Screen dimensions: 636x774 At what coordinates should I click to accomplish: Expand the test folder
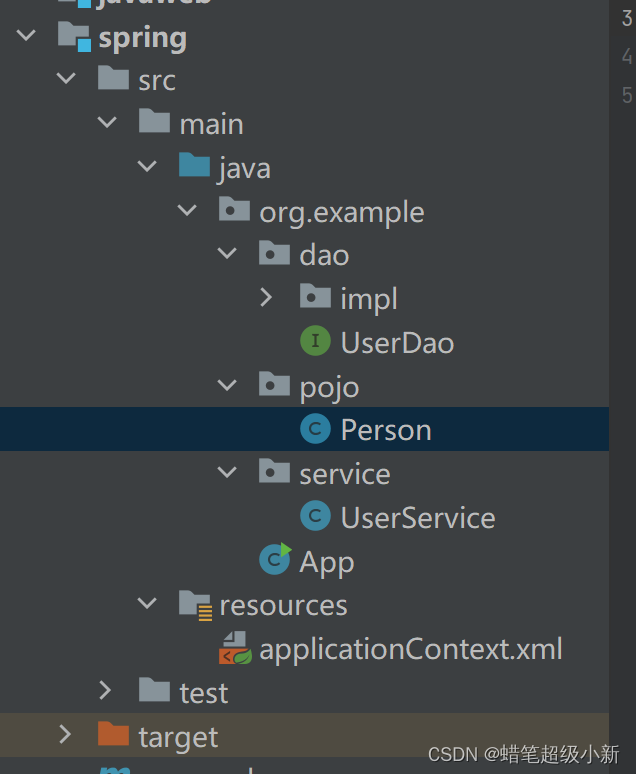coord(105,690)
